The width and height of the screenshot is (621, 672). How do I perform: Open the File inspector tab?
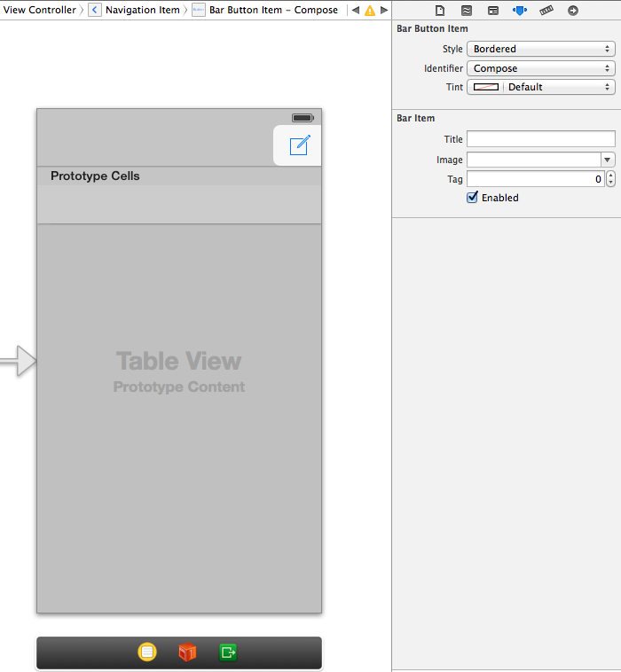440,11
